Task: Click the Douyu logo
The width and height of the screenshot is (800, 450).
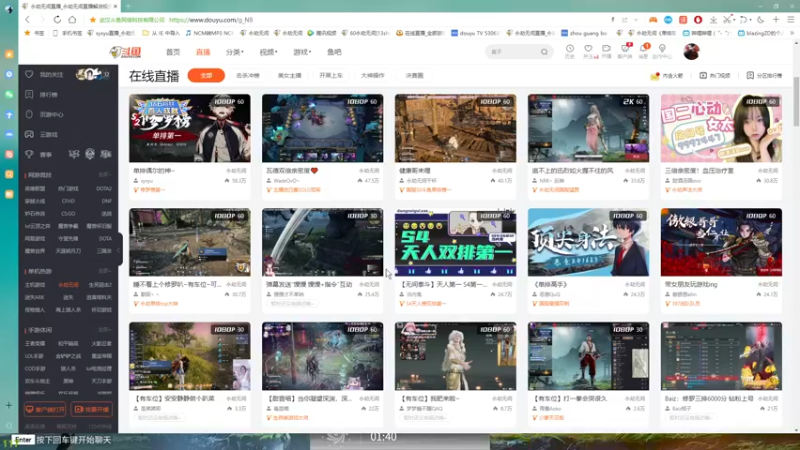Action: coord(126,52)
